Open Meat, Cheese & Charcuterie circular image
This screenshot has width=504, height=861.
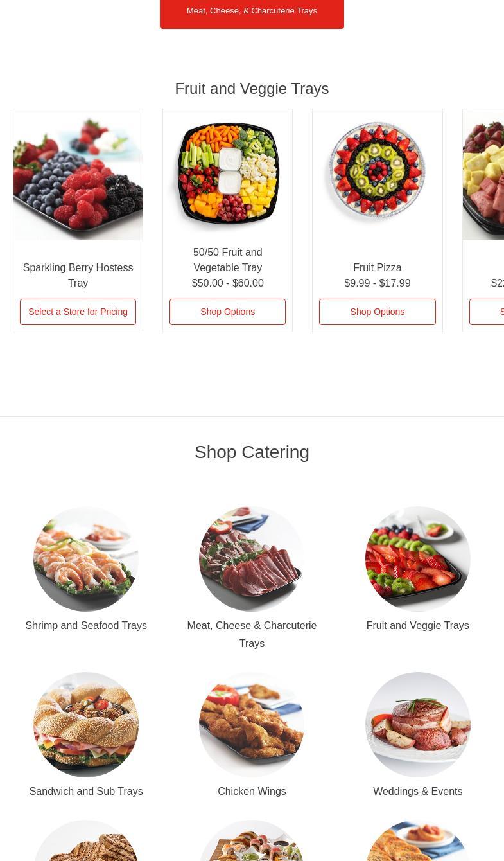tap(252, 559)
